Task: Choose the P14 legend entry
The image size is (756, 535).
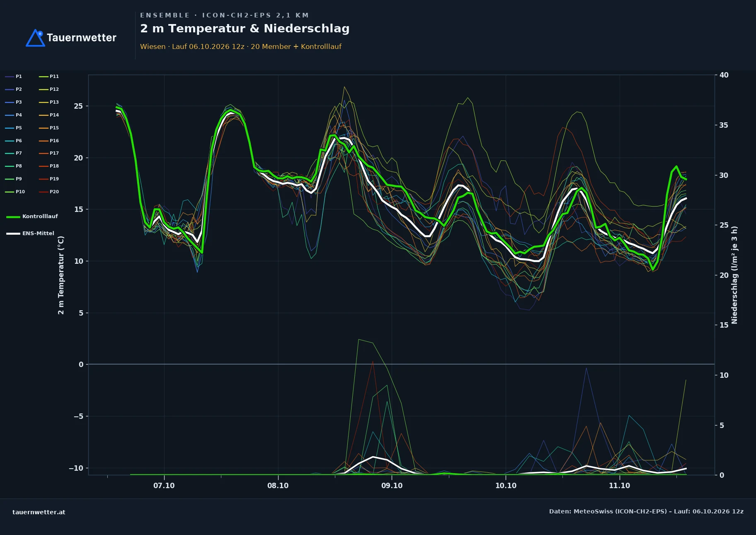Action: (x=49, y=115)
